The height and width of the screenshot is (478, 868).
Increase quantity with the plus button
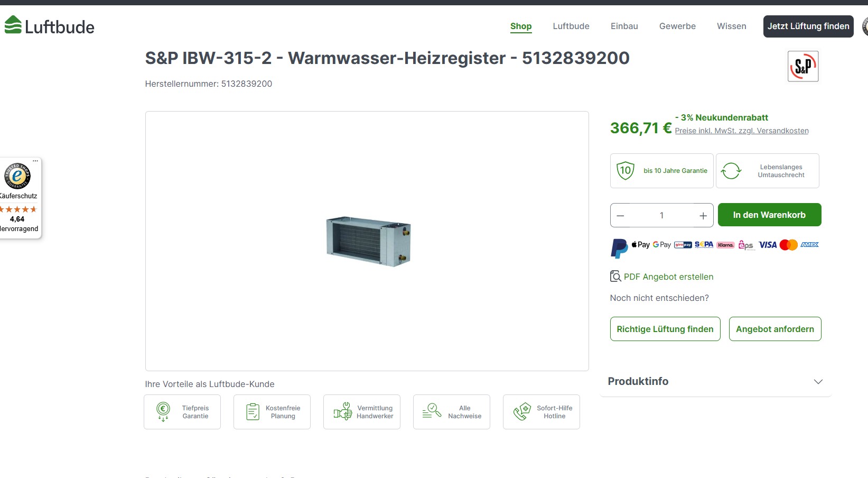(x=703, y=216)
